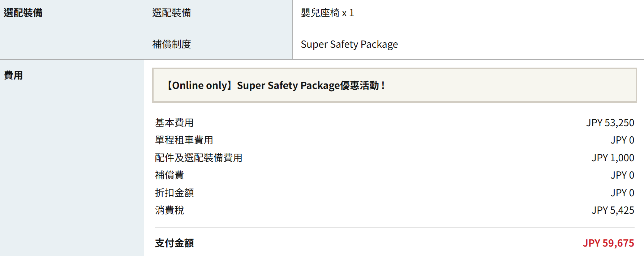Select the JPY 1,000 accessories amount
644x256 pixels.
(x=613, y=158)
